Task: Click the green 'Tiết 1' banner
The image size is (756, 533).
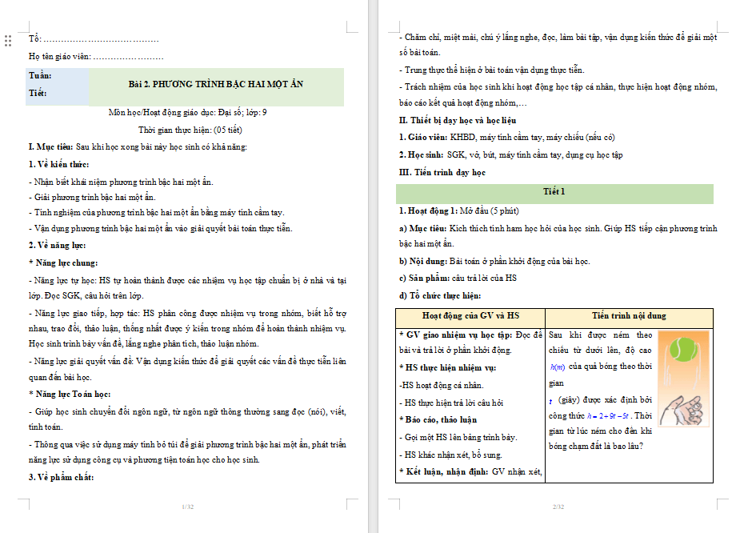Action: (x=554, y=192)
